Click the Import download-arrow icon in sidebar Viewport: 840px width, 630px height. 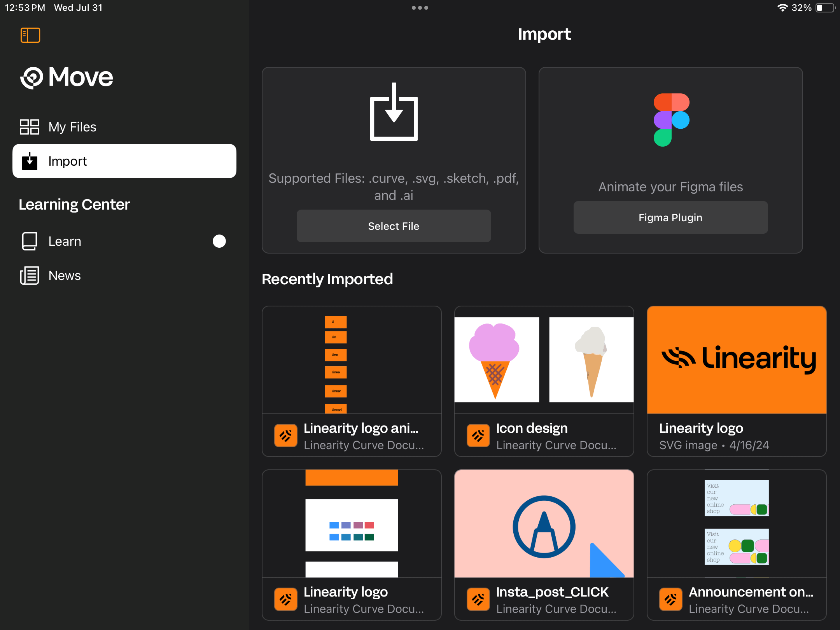point(30,161)
